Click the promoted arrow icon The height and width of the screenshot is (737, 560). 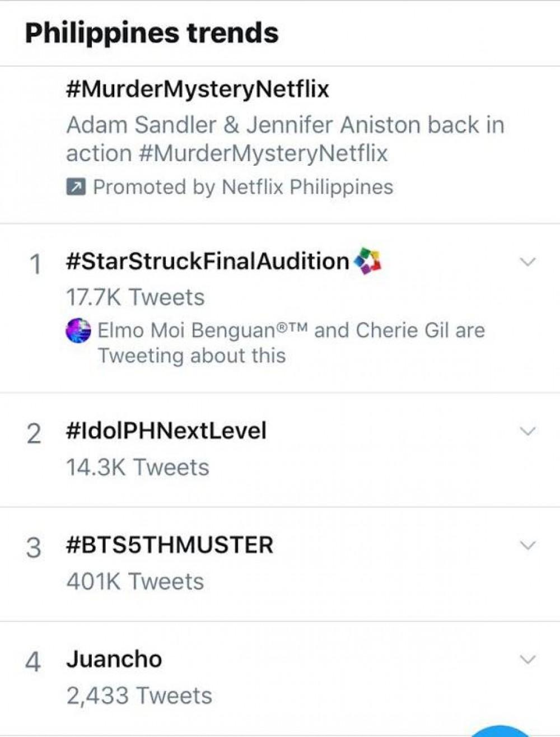pos(76,187)
